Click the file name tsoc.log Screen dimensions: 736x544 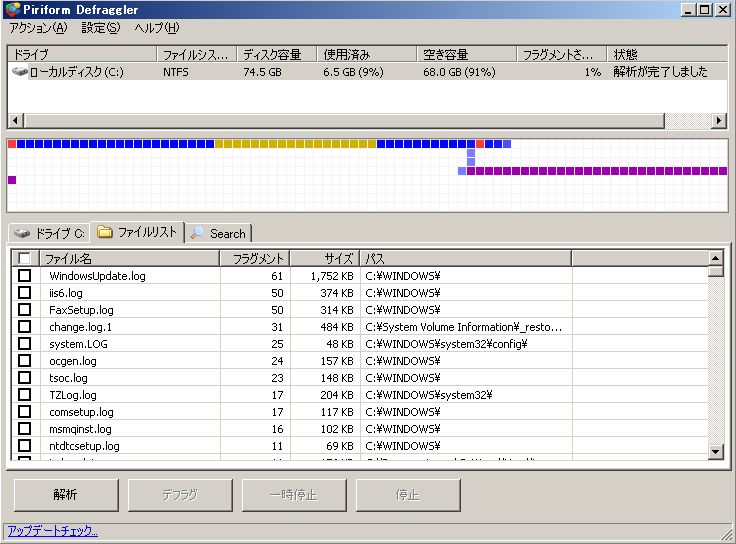click(68, 378)
